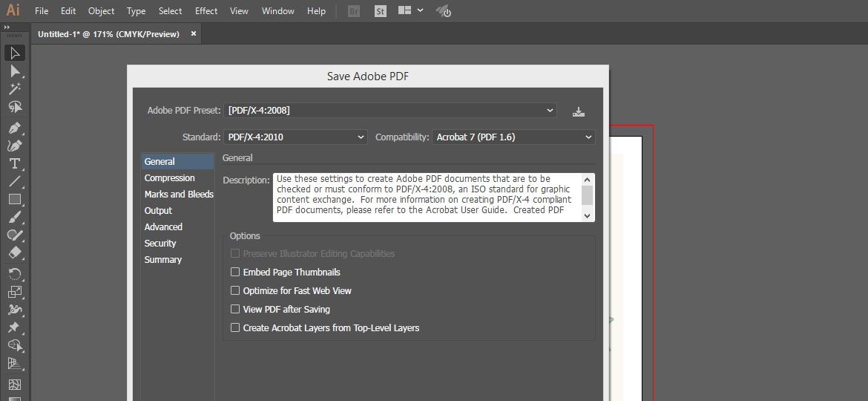Select the Mesh tool
868x401 pixels.
[15, 385]
